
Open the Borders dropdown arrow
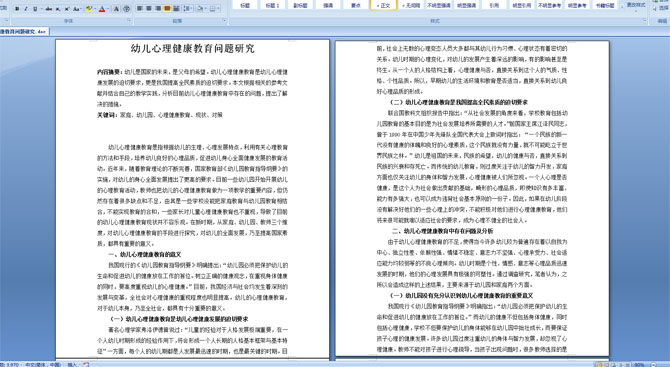[218, 9]
